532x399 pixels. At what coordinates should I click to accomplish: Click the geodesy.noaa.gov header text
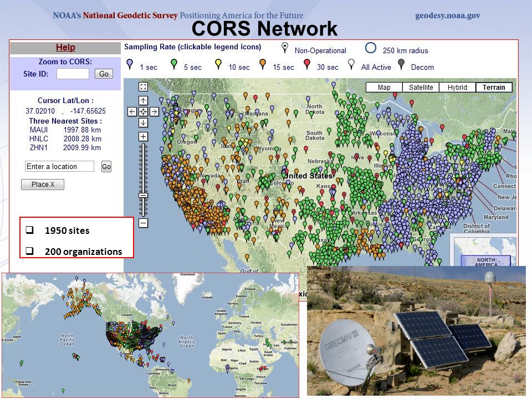click(x=448, y=16)
